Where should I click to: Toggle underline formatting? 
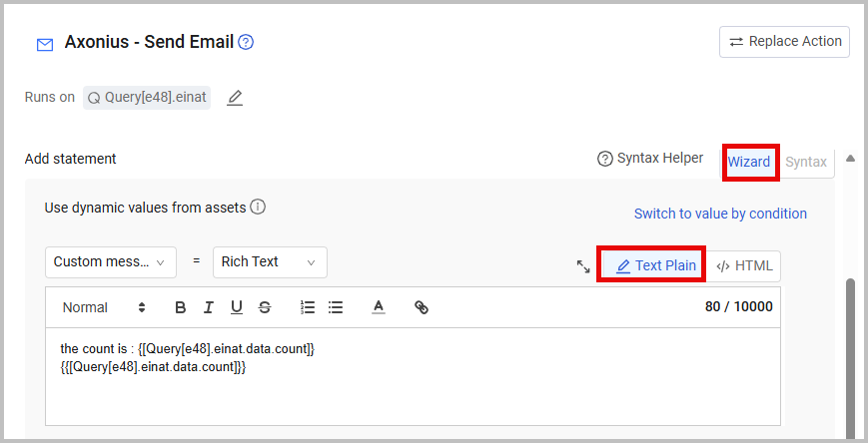pos(237,307)
